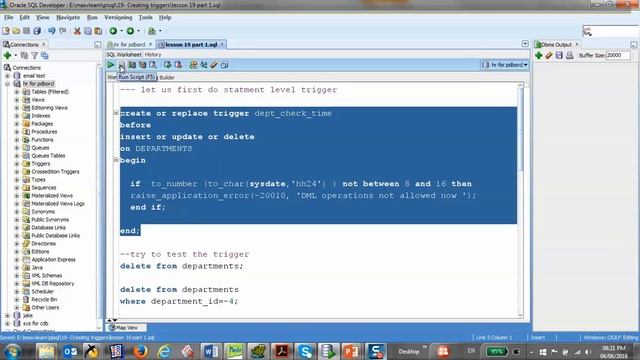Click the Filter funnel icon in Connections panel
Screen dimensions: 640x360
point(35,56)
